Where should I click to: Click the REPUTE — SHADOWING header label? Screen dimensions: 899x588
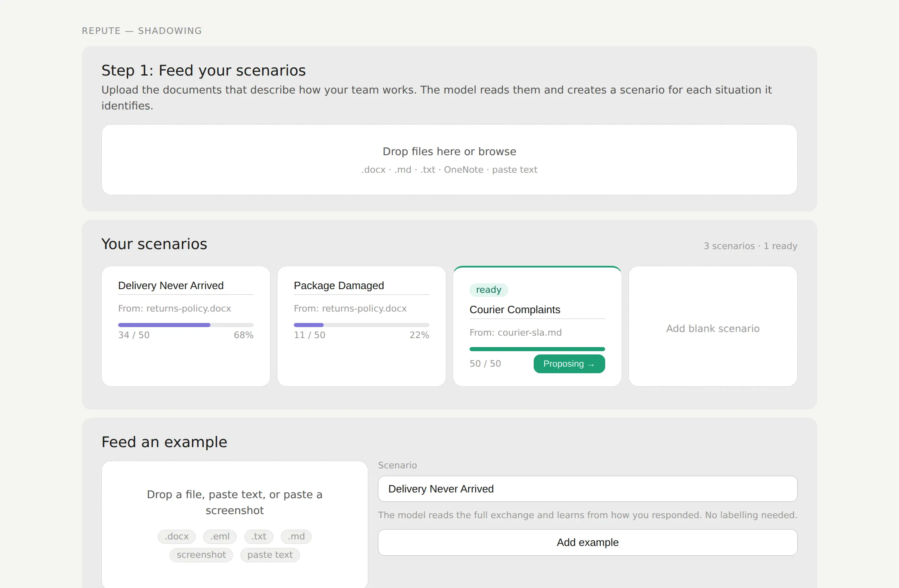tap(142, 31)
